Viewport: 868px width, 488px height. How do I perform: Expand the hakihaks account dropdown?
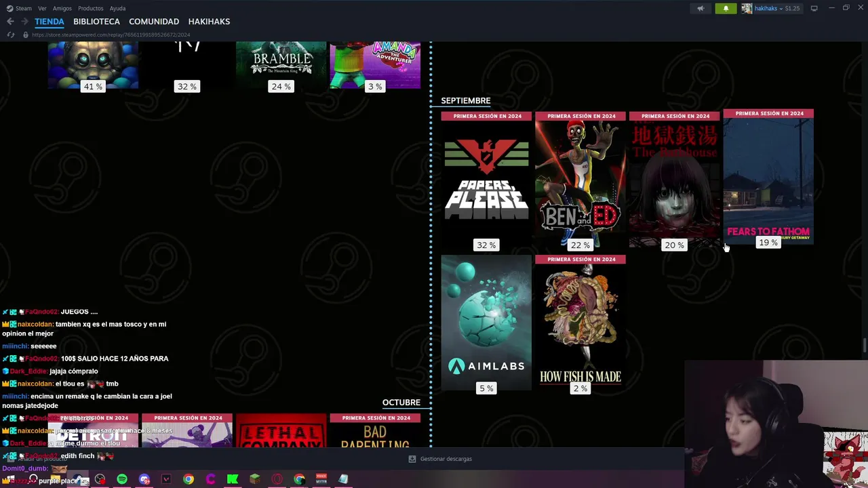(x=769, y=8)
